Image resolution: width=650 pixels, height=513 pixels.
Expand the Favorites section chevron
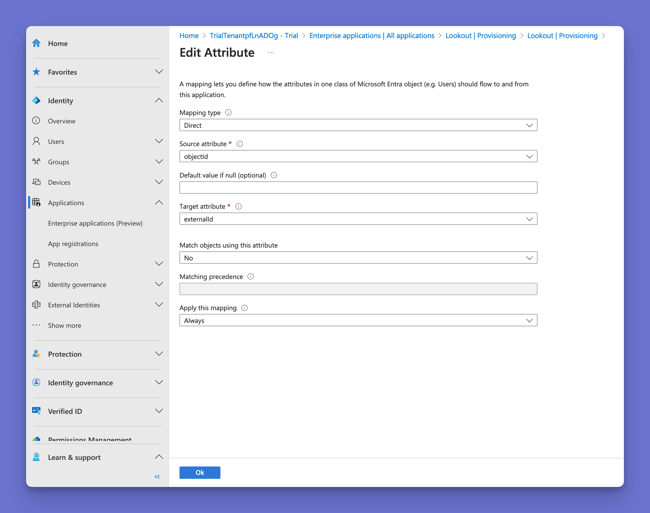coord(159,72)
